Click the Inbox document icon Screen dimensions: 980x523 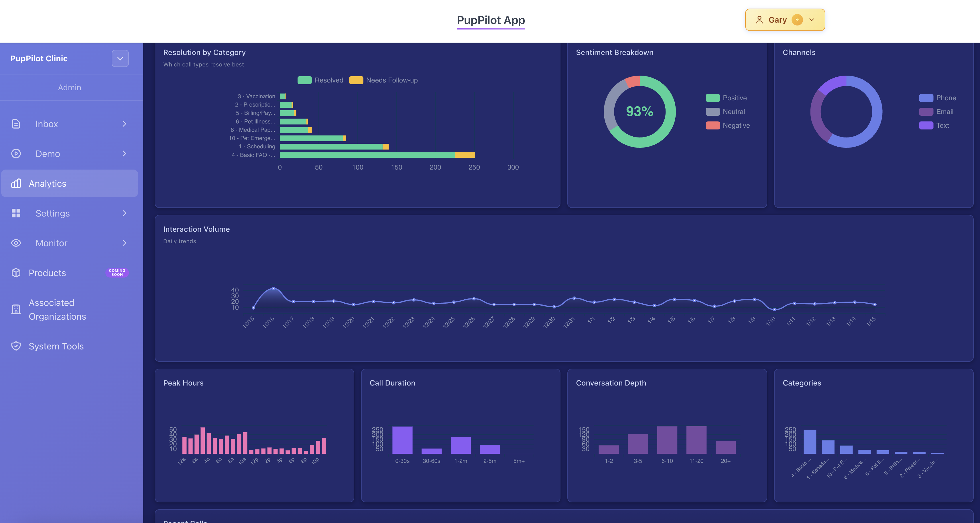coord(15,124)
